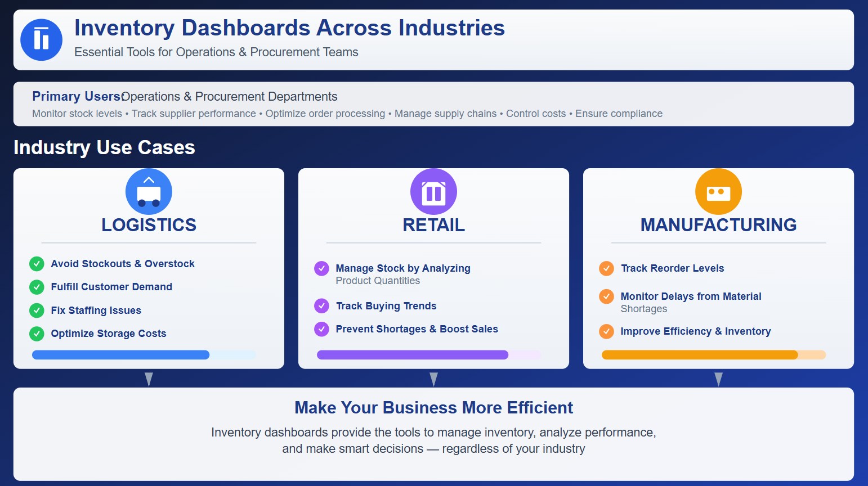Toggle the checkmark next to Improve Efficiency & Inventory
Viewport: 868px width, 486px height.
(x=606, y=331)
